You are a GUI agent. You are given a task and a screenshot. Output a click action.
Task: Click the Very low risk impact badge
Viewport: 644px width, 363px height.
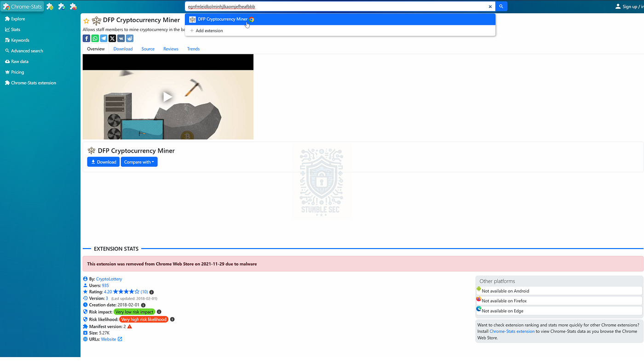pyautogui.click(x=134, y=312)
